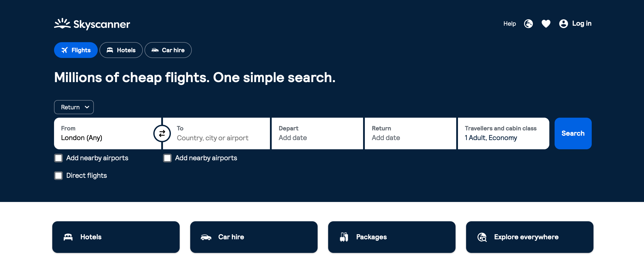Enable Add nearby airports for departure
This screenshot has height=263, width=644.
(58, 158)
